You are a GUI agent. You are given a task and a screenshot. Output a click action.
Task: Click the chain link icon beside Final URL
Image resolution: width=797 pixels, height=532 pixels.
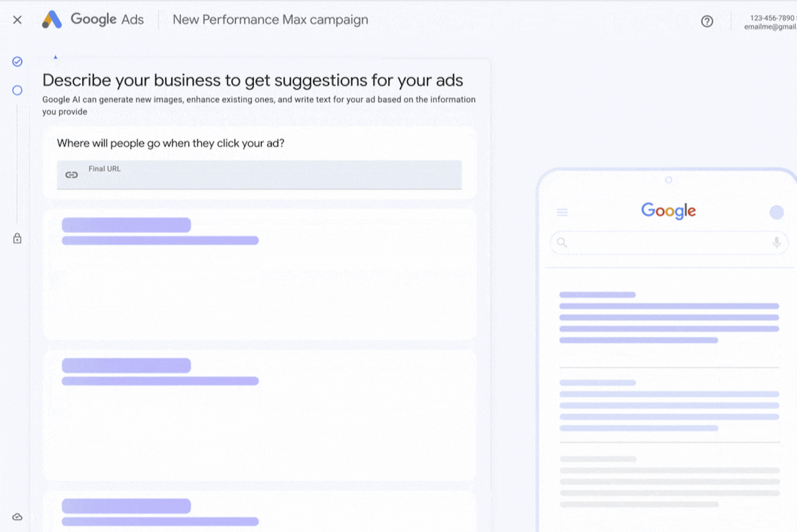click(x=72, y=175)
